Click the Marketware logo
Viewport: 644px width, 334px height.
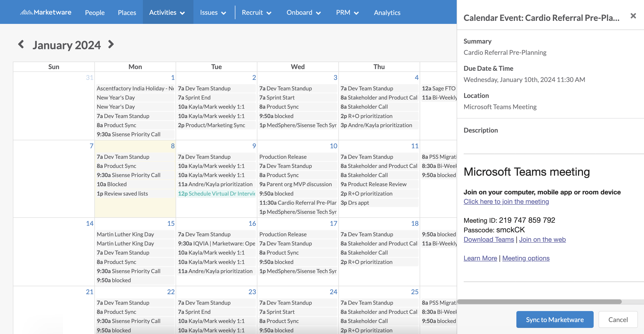click(x=46, y=12)
